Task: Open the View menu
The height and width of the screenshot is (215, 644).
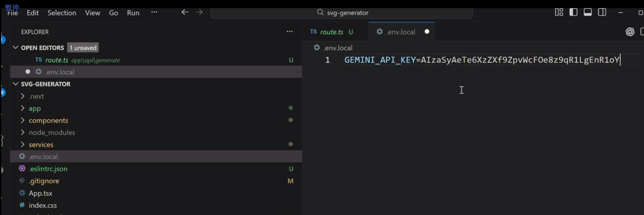Action: (x=92, y=13)
